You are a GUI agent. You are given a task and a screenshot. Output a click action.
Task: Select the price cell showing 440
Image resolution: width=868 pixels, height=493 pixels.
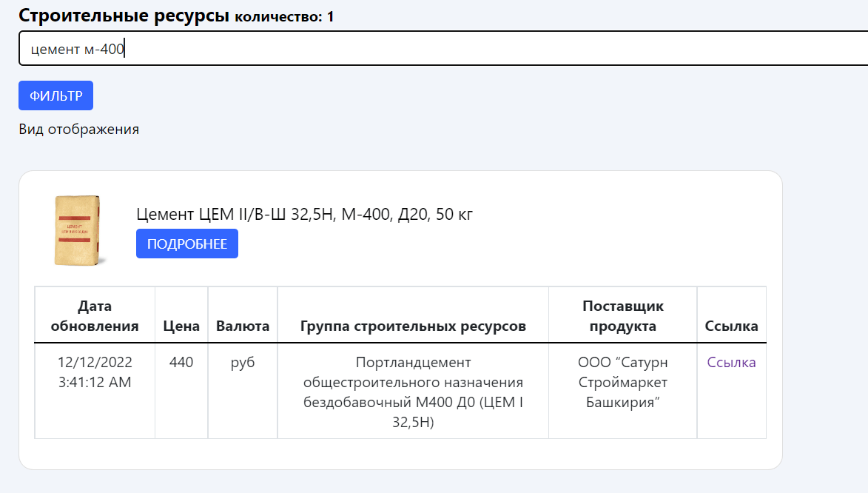pyautogui.click(x=181, y=363)
